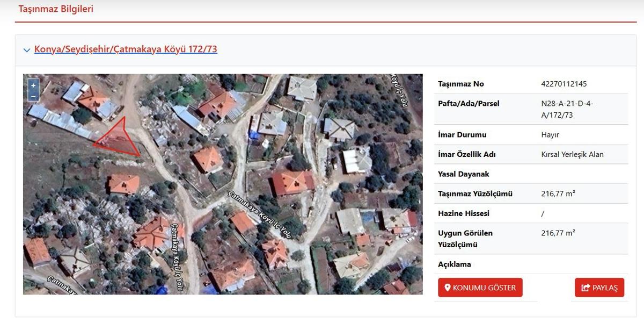Click the Yasal Dayanak row label
Viewport: 644px width, 323px height.
pos(464,174)
